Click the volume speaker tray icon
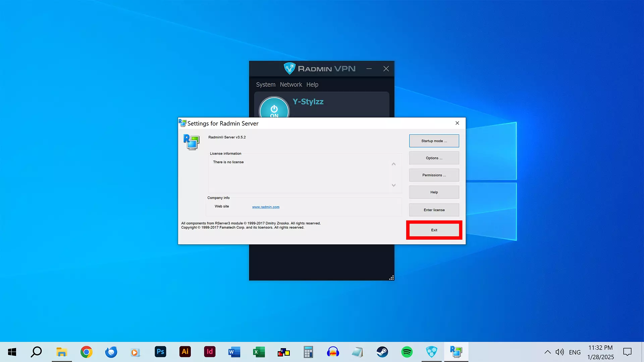The height and width of the screenshot is (362, 644). click(559, 352)
